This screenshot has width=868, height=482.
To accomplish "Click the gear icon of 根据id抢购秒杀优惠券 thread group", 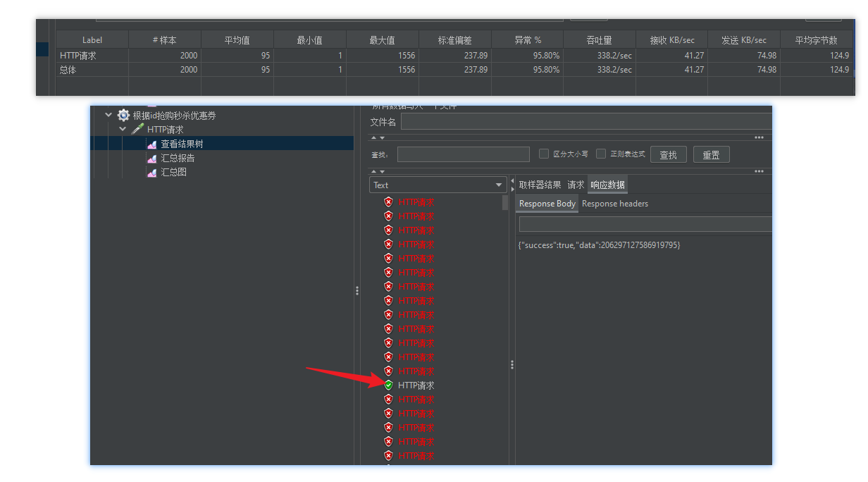I will click(x=123, y=116).
